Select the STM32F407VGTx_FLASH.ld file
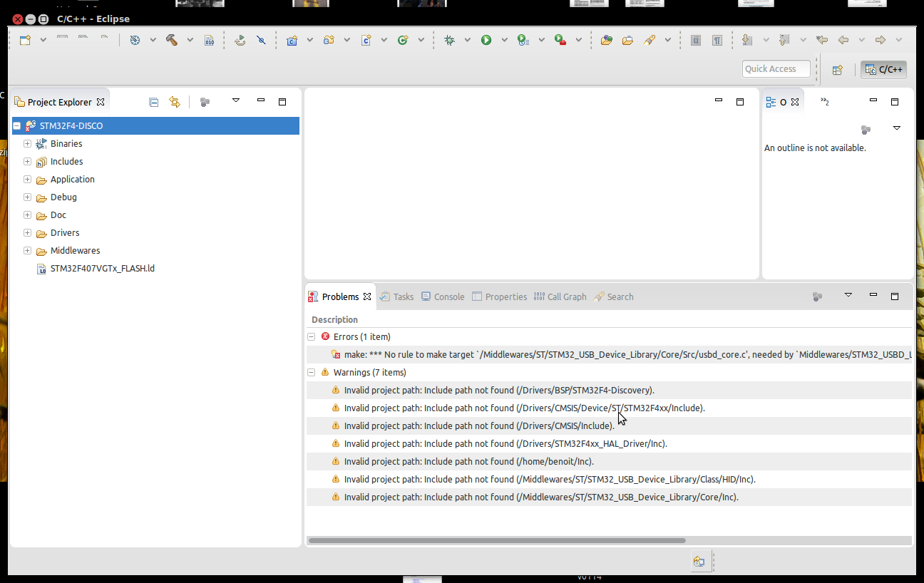The image size is (924, 583). pyautogui.click(x=103, y=269)
